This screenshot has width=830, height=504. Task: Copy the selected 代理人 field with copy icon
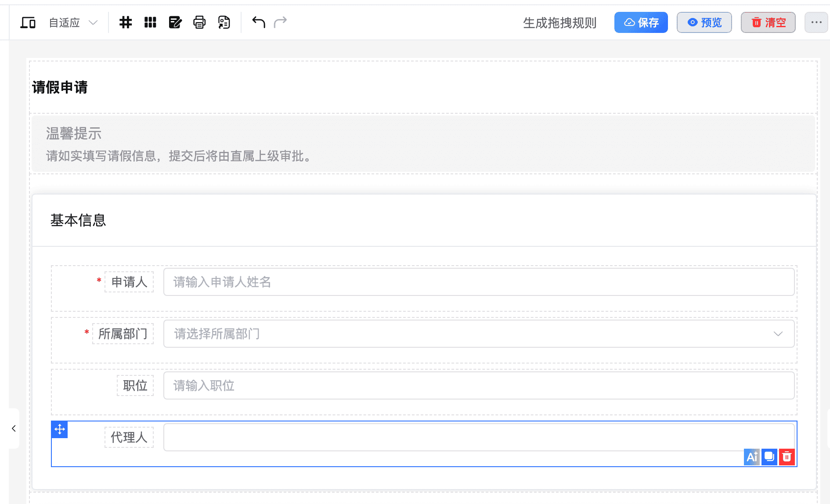(x=769, y=457)
